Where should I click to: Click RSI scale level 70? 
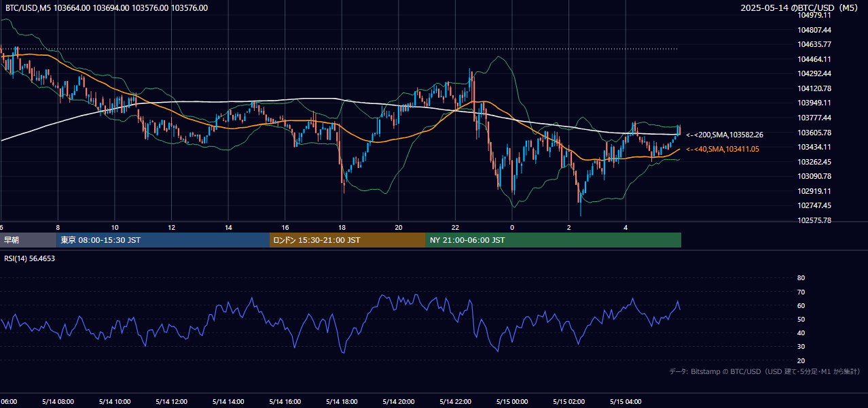coord(801,292)
